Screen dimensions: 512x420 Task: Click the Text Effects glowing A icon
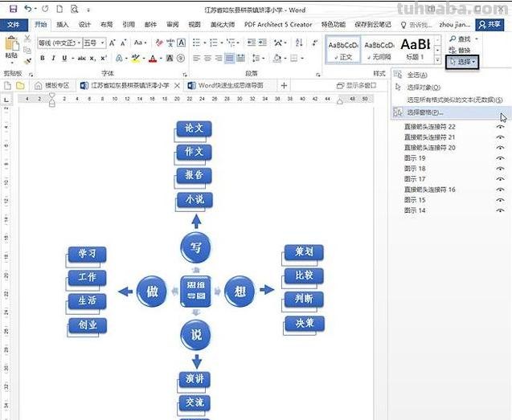tap(119, 59)
